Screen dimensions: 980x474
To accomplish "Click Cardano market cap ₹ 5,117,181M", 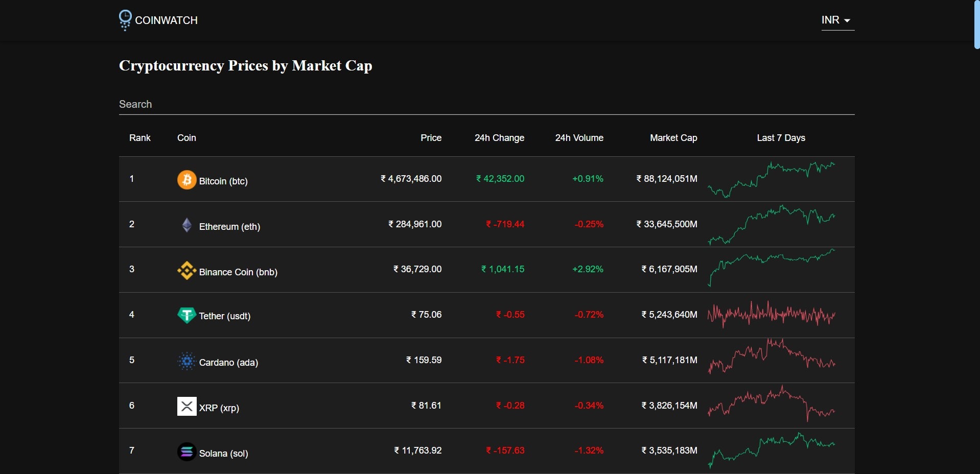I will point(670,360).
